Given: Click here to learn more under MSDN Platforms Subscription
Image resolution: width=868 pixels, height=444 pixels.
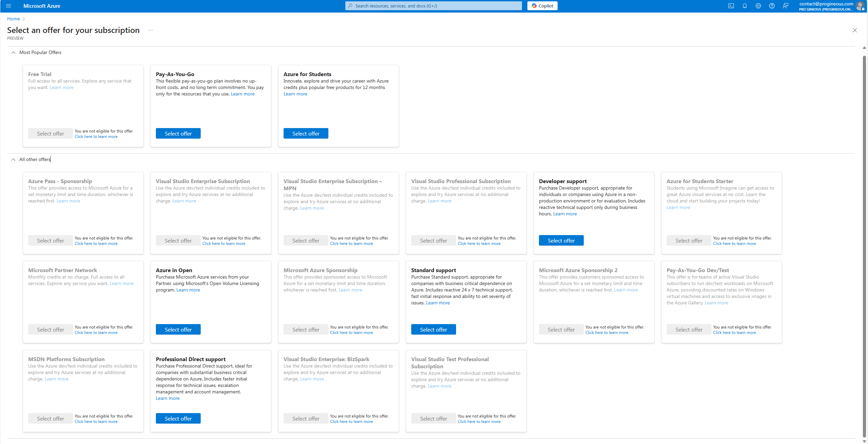Looking at the screenshot, I should click(96, 422).
